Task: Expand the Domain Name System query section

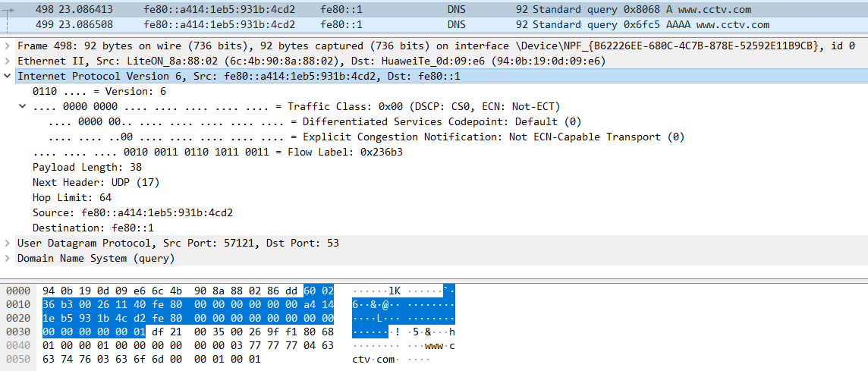Action: (x=8, y=259)
